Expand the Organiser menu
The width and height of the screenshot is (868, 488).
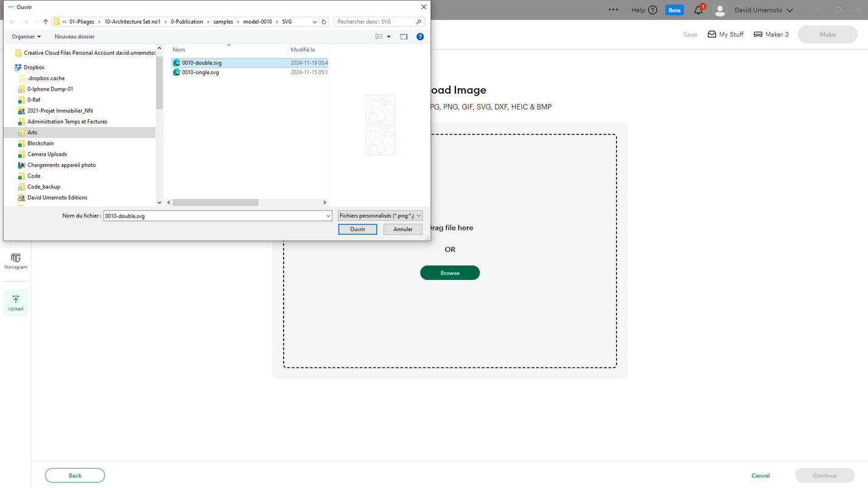click(26, 37)
